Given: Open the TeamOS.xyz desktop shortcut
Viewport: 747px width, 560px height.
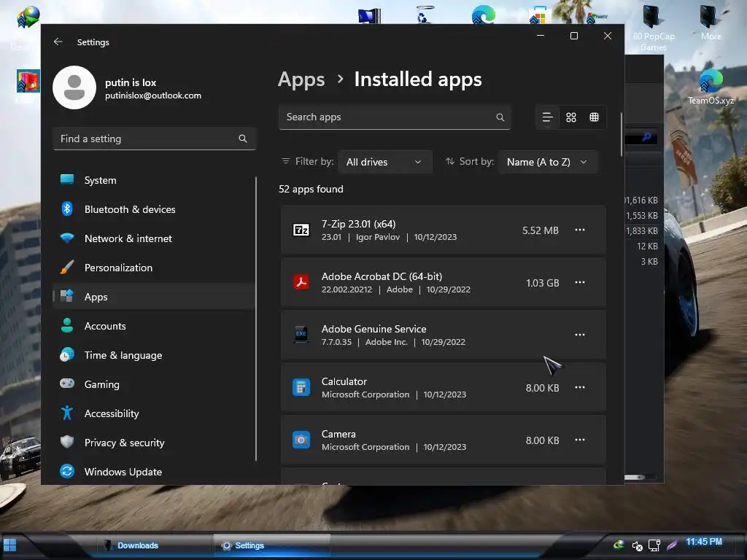Looking at the screenshot, I should point(711,87).
